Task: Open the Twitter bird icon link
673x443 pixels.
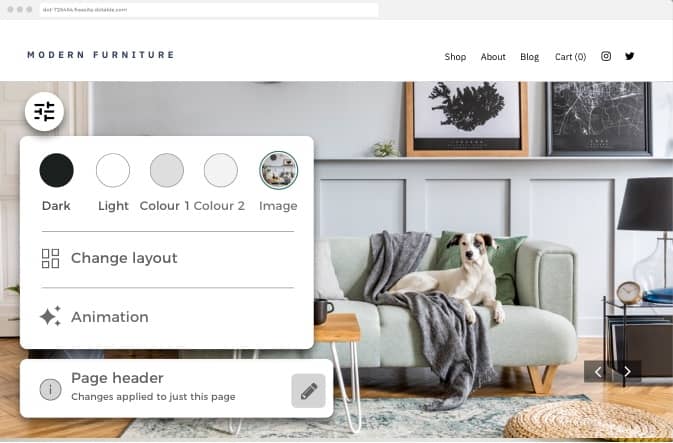Action: tap(630, 56)
